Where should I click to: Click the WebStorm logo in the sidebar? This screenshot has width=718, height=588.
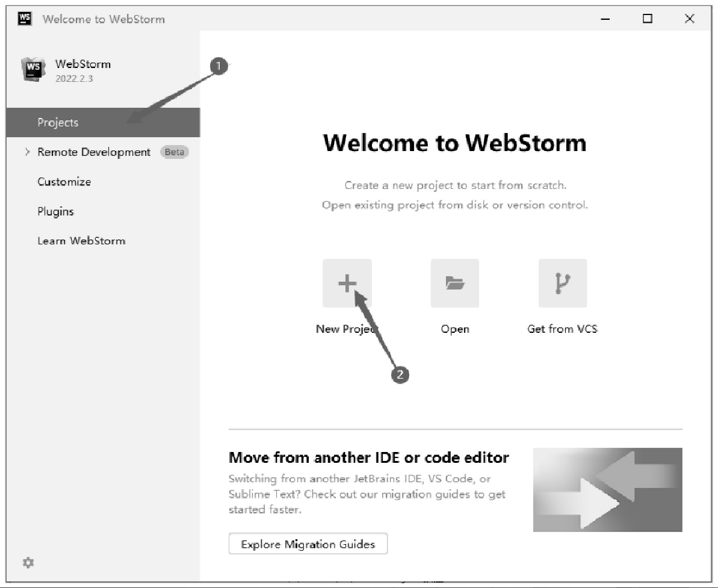coord(33,70)
